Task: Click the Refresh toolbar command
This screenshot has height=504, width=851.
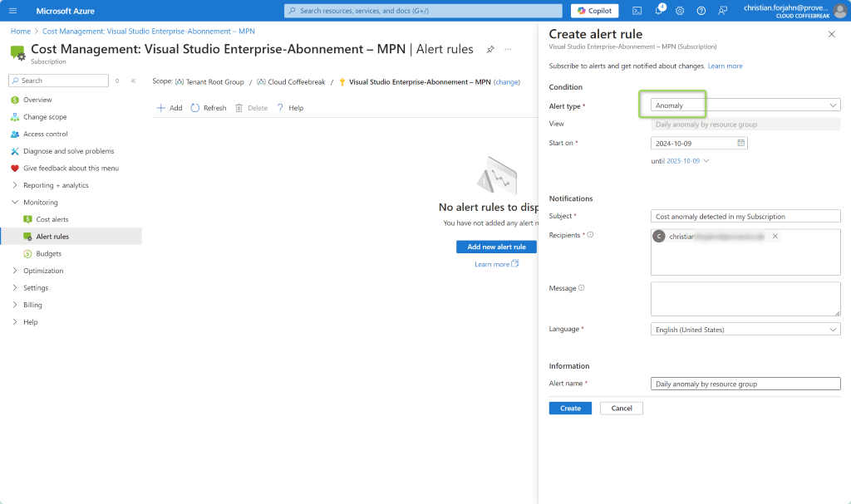Action: (x=209, y=108)
